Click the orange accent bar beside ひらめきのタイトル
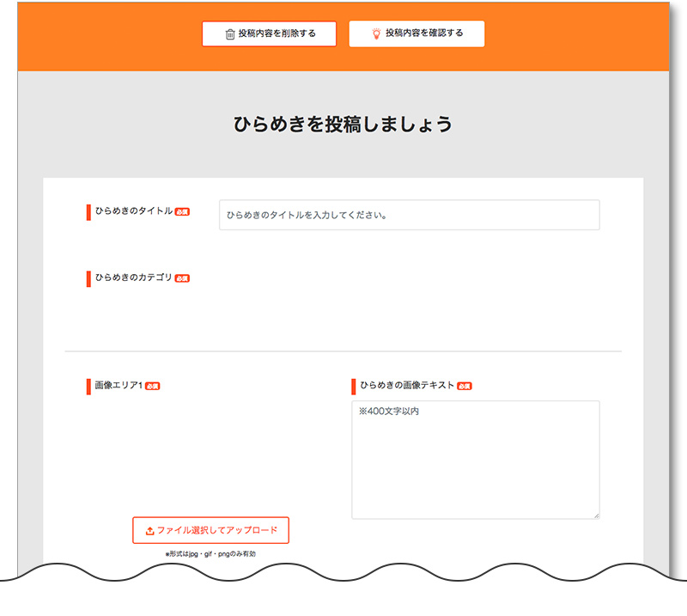Screen dimensions: 687x616 point(87,210)
